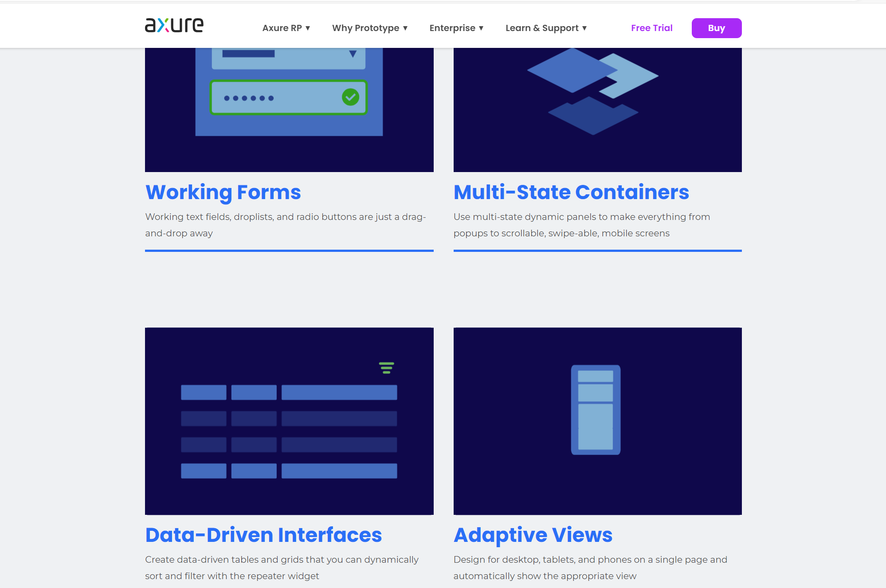The height and width of the screenshot is (588, 886).
Task: Click the Adaptive Views heading
Action: (x=533, y=535)
